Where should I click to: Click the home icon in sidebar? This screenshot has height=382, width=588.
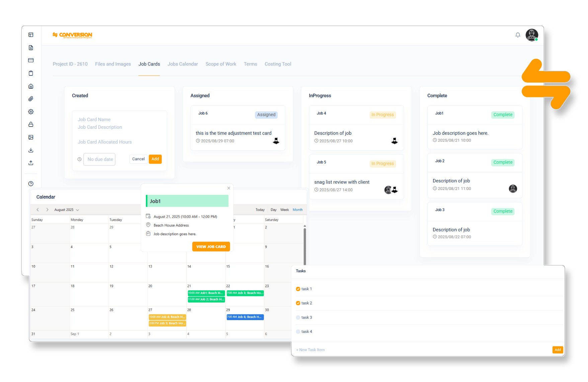point(31,86)
